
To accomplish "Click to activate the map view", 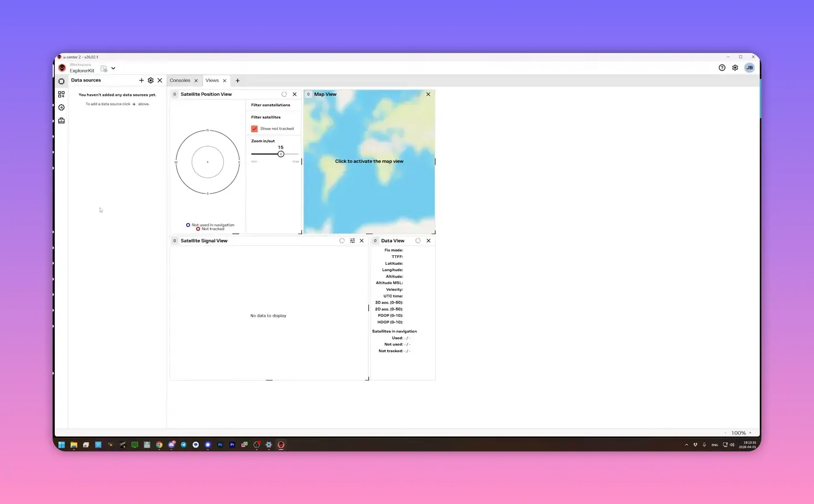I will tap(369, 161).
